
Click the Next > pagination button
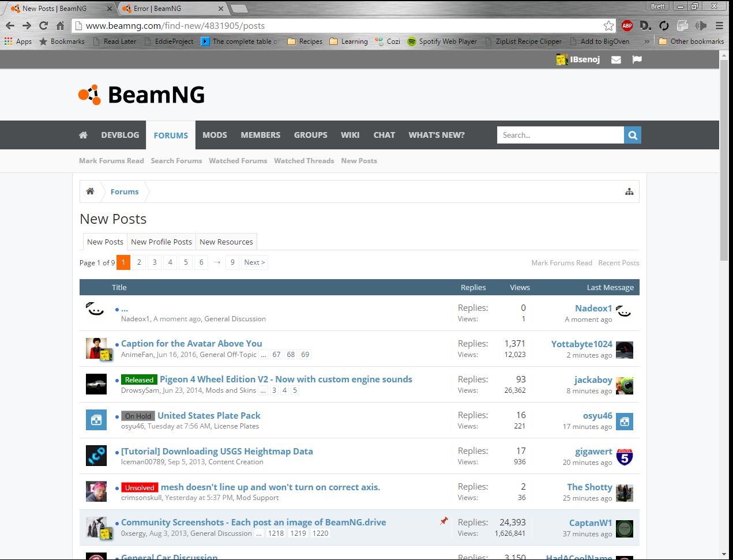pos(254,262)
